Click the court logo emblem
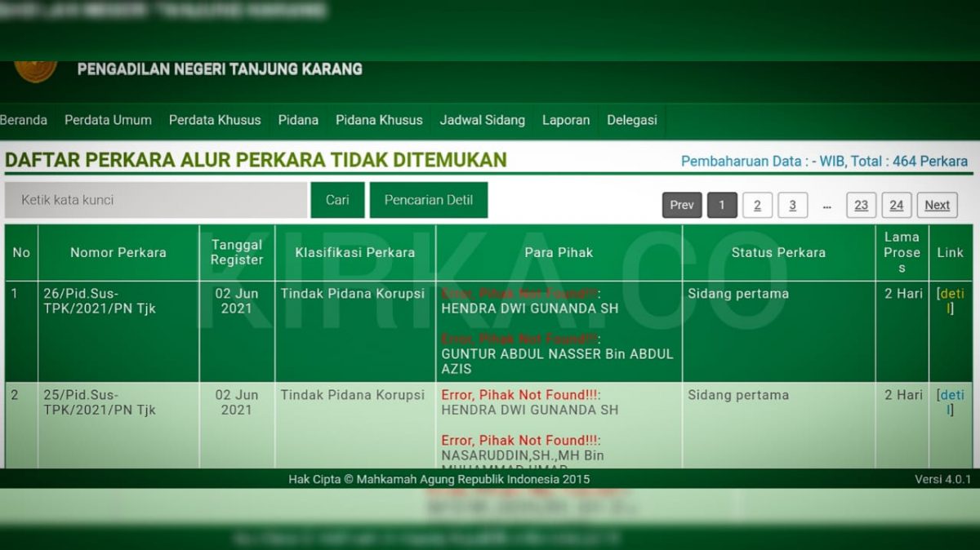This screenshot has height=550, width=980. pyautogui.click(x=36, y=71)
